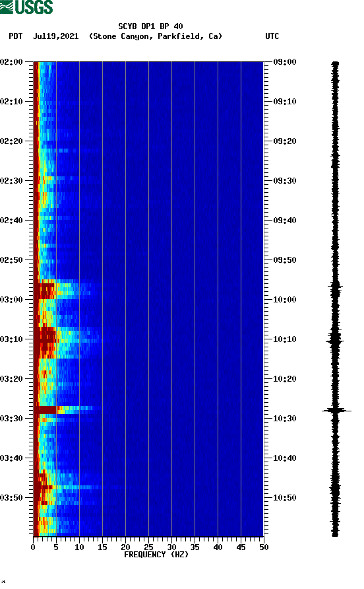364x589 pixels.
Task: Click the 09:00 UTC time label
Action: 284,61
